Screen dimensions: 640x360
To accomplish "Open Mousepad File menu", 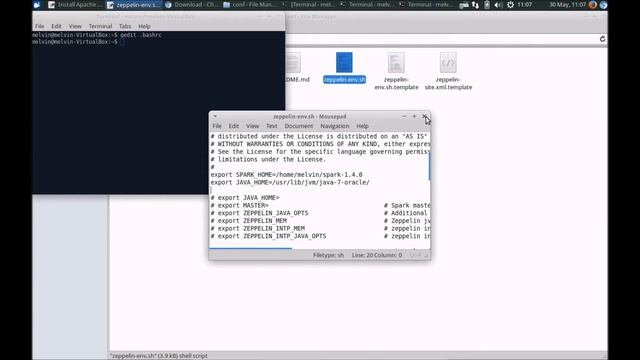I will [x=217, y=126].
